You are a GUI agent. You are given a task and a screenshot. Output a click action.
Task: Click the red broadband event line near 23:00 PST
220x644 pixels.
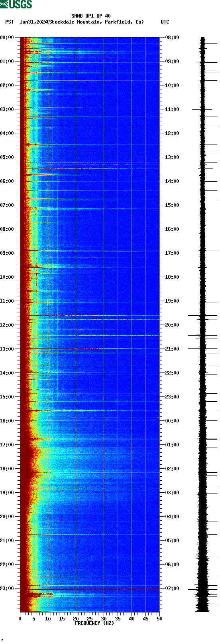coord(90,589)
